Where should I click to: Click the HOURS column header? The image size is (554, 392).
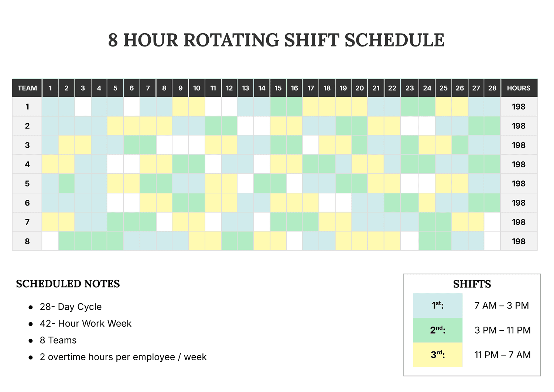[x=519, y=88]
